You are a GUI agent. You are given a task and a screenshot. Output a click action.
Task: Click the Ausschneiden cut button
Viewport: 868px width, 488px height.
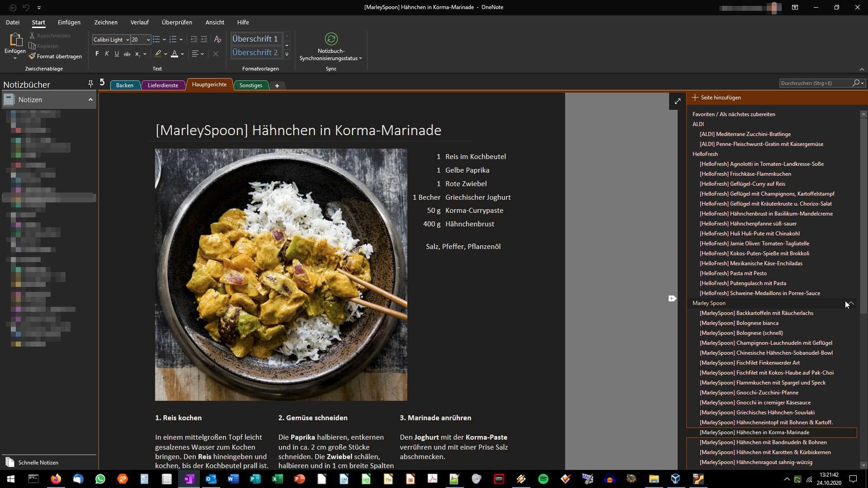click(x=50, y=35)
